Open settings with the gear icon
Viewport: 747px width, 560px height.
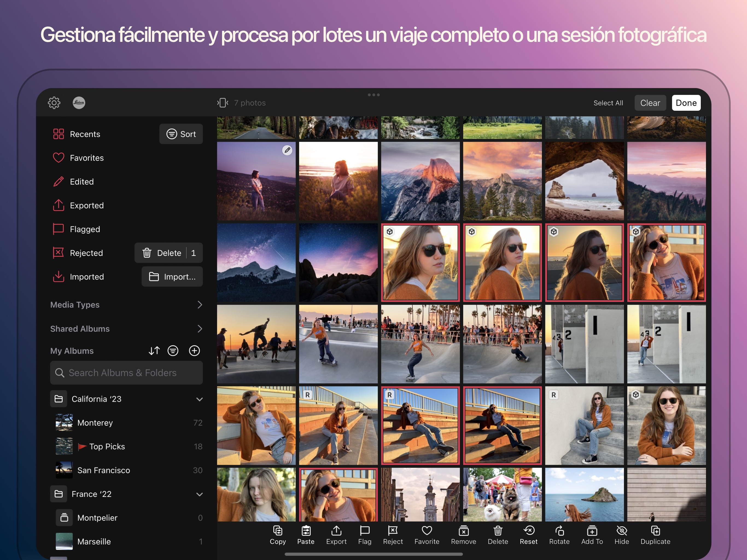54,103
